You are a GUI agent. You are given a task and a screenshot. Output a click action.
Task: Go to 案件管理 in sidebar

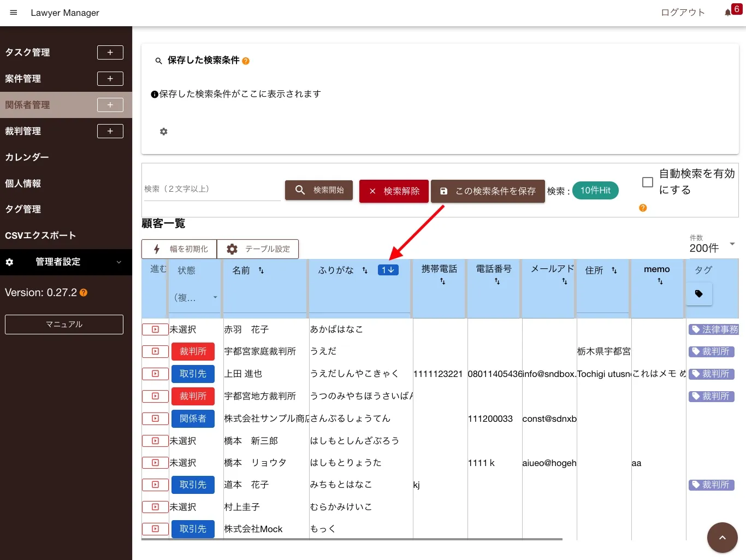(23, 79)
